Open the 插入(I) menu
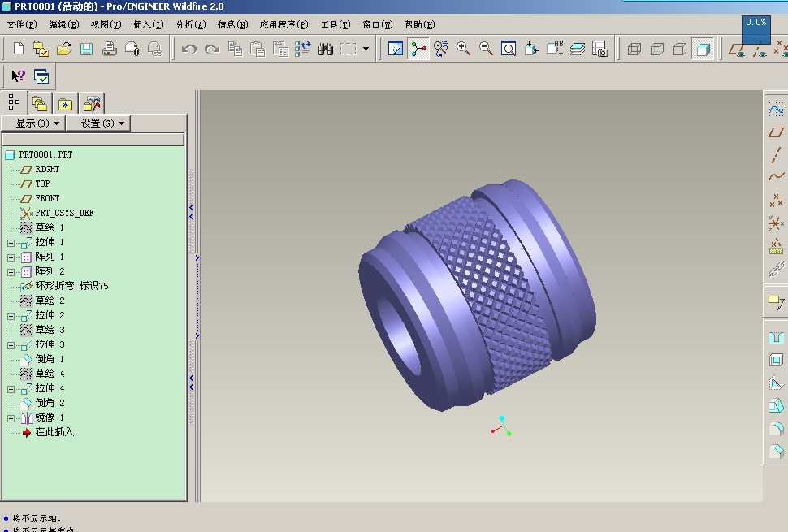The height and width of the screenshot is (532, 788). click(x=148, y=24)
